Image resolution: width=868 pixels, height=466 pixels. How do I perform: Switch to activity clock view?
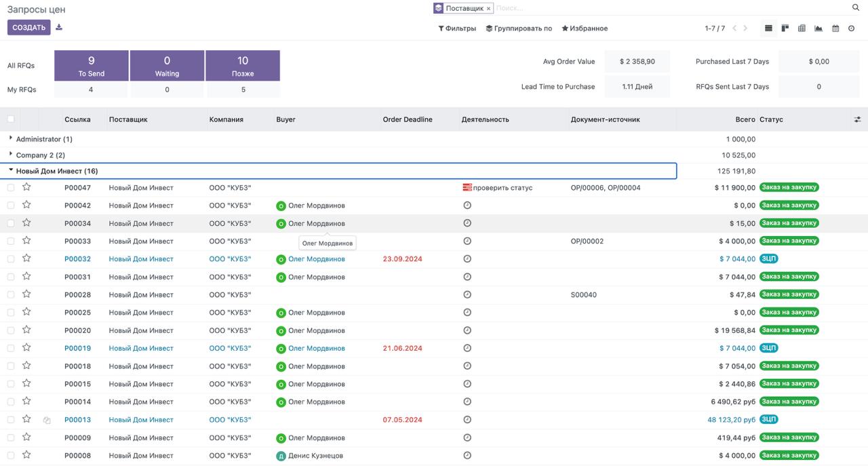[x=852, y=28]
